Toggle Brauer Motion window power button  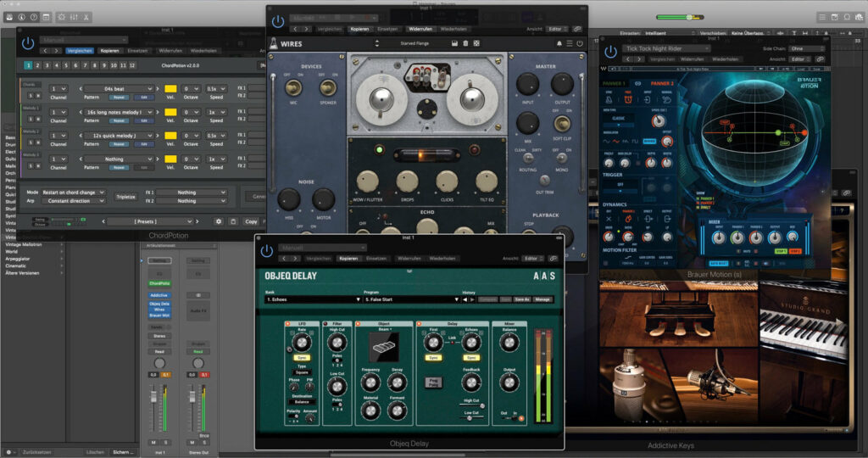click(610, 52)
